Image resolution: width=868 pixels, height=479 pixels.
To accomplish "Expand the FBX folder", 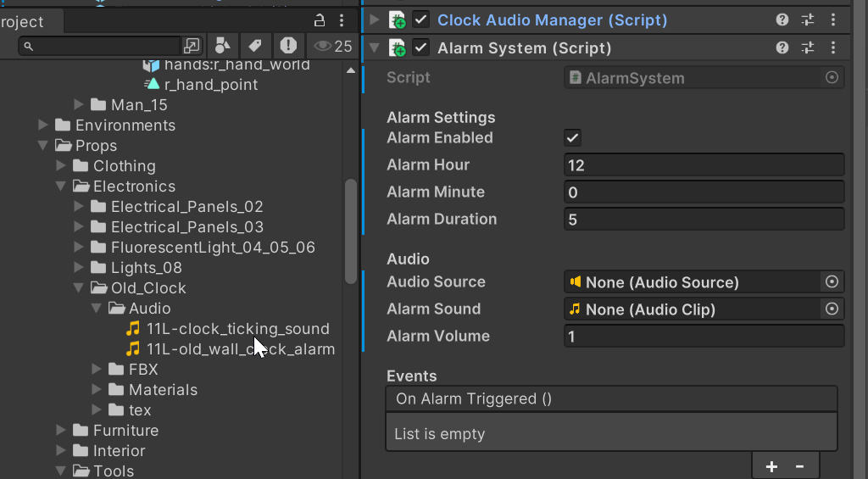I will [97, 369].
